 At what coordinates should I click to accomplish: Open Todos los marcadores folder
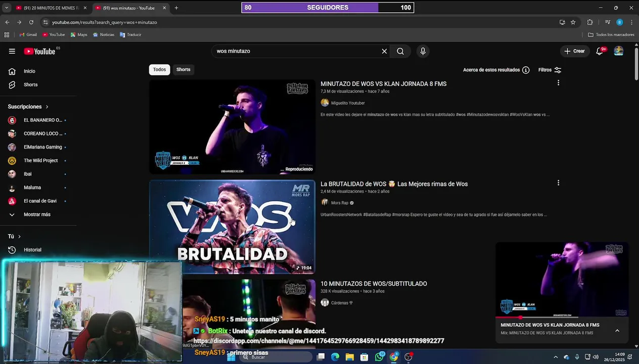(x=611, y=35)
